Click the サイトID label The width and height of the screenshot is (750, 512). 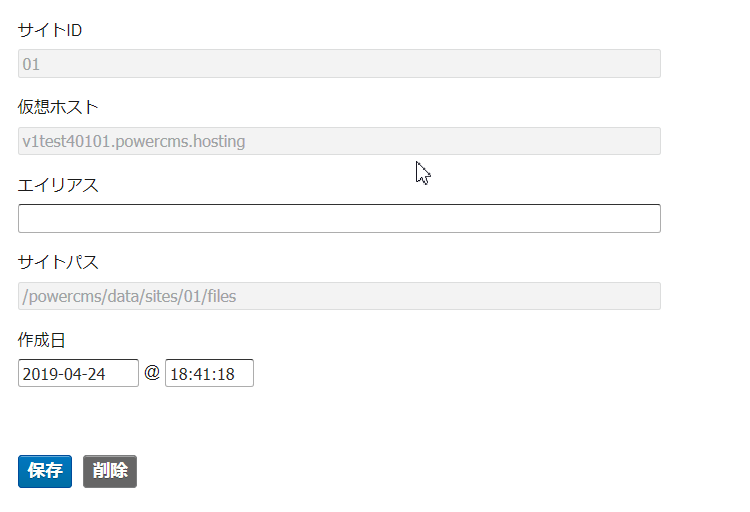[x=50, y=31]
